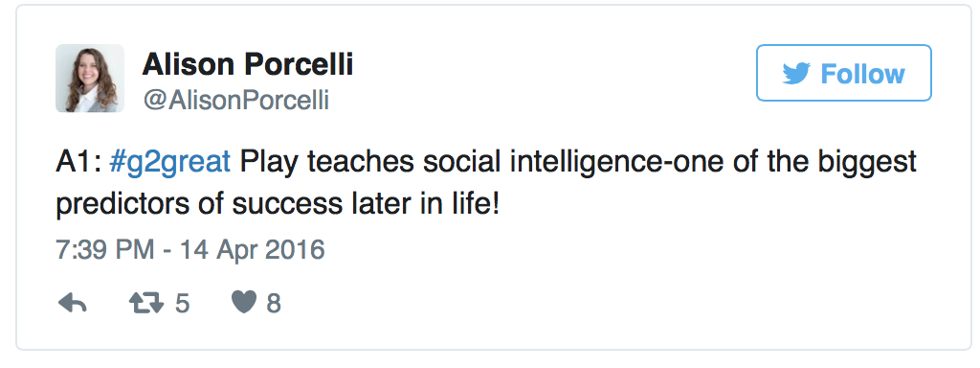Screen dimensions: 980x368
Task: Click the Alison Porcelli display name
Action: click(x=248, y=64)
